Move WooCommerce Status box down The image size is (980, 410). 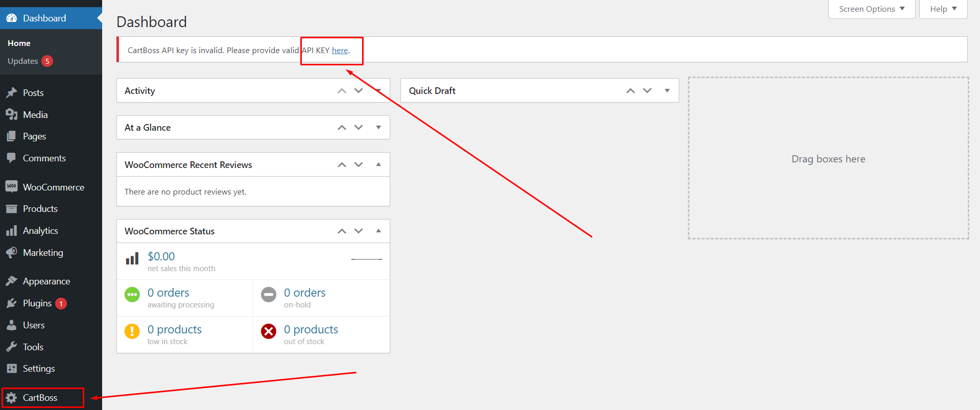pos(358,231)
